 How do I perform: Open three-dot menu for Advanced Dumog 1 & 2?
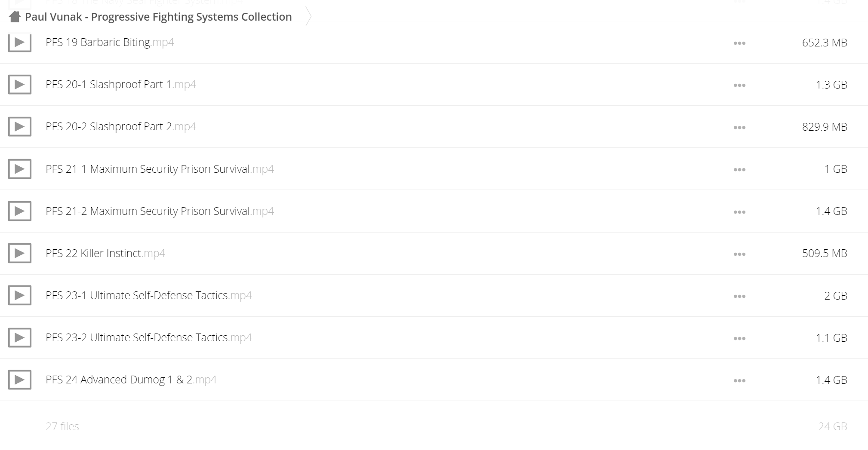[x=739, y=380]
